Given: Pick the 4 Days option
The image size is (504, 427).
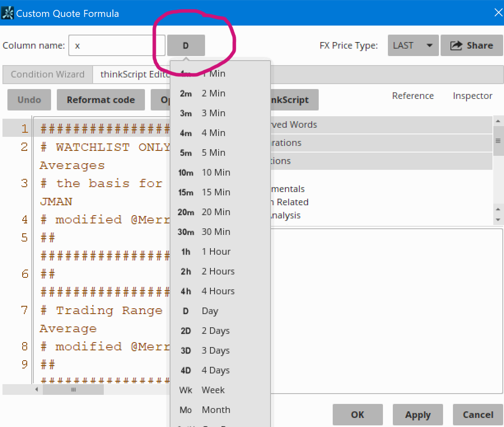Looking at the screenshot, I should click(x=220, y=370).
